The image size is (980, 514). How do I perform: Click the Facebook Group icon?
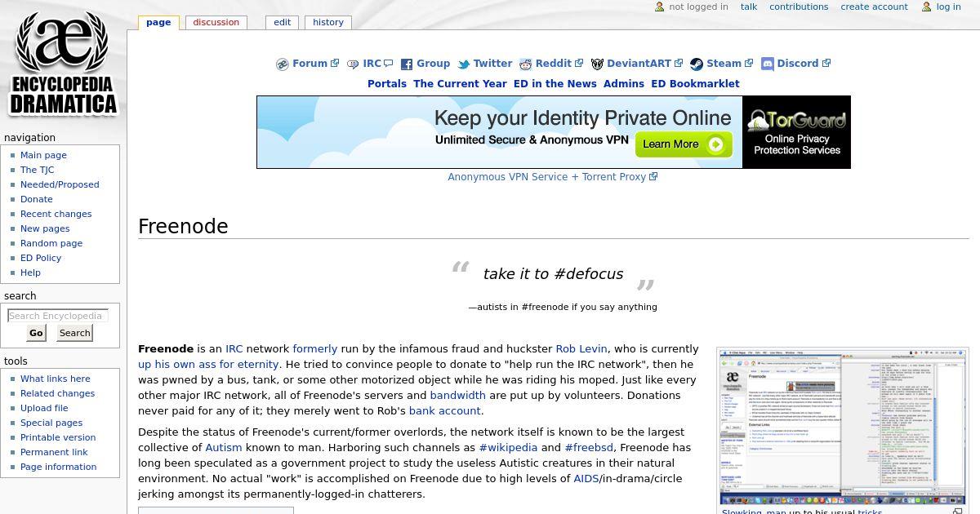pos(406,64)
